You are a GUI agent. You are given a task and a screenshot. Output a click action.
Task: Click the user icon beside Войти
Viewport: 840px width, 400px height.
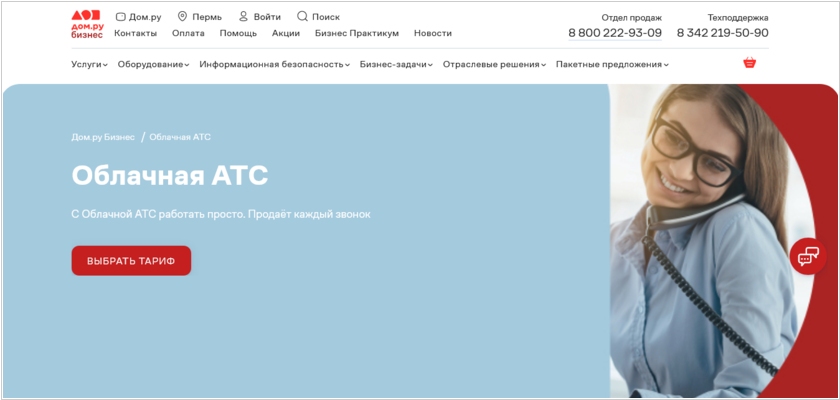pyautogui.click(x=243, y=17)
